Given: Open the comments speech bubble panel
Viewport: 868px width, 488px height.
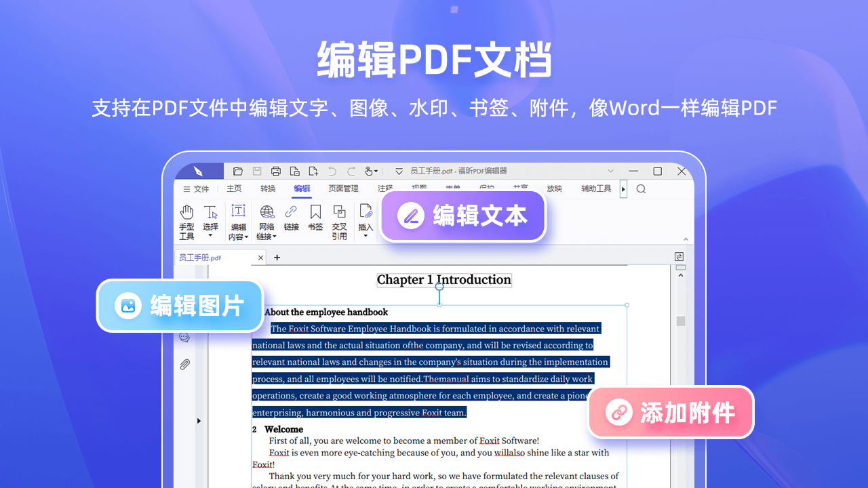Looking at the screenshot, I should tap(184, 337).
